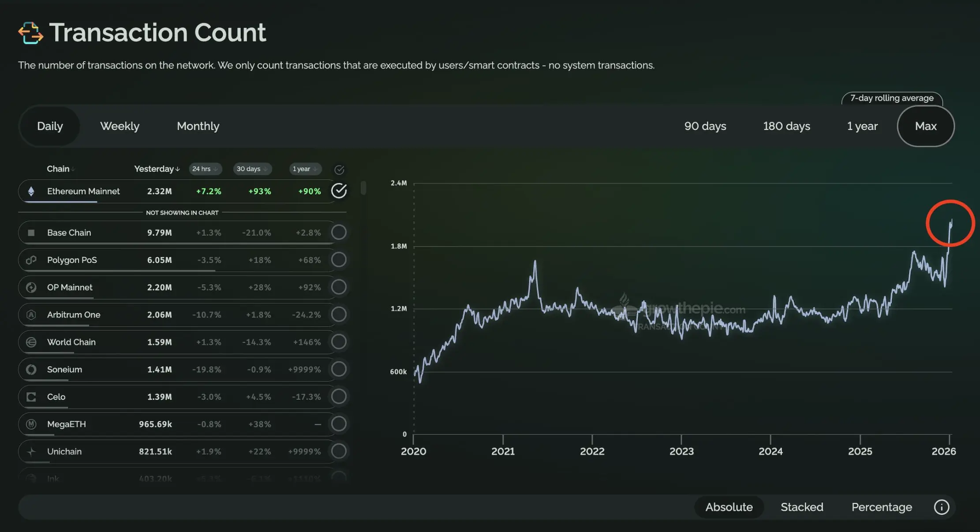Open the chart info icon
Image resolution: width=980 pixels, height=532 pixels.
coord(941,507)
